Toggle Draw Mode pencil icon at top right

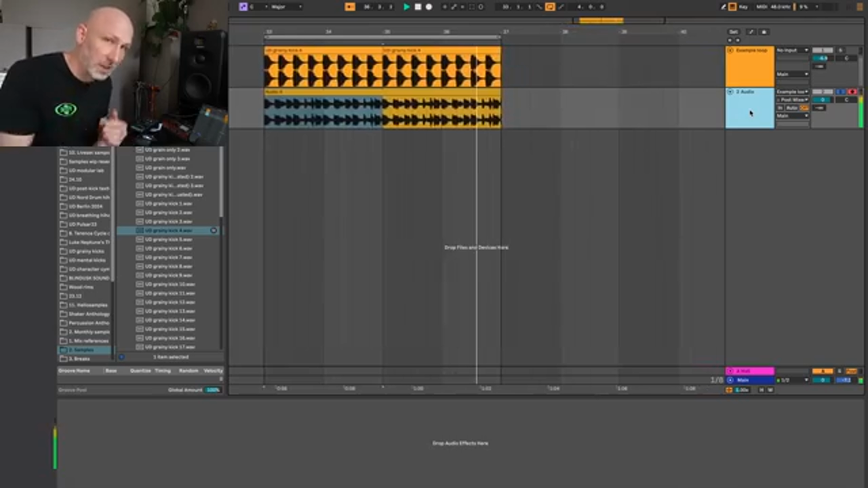click(723, 7)
